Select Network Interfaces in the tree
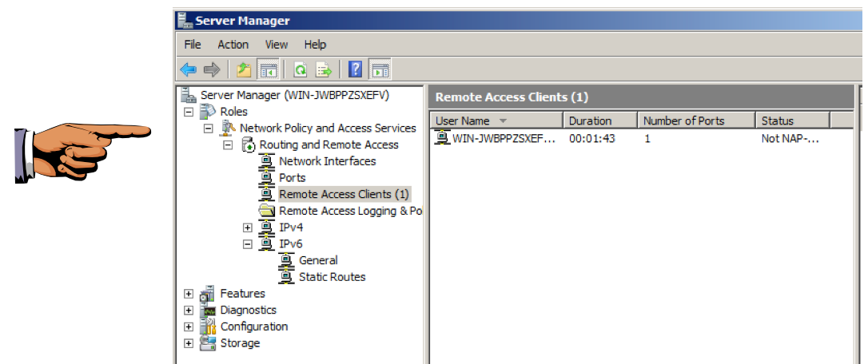 pos(327,161)
